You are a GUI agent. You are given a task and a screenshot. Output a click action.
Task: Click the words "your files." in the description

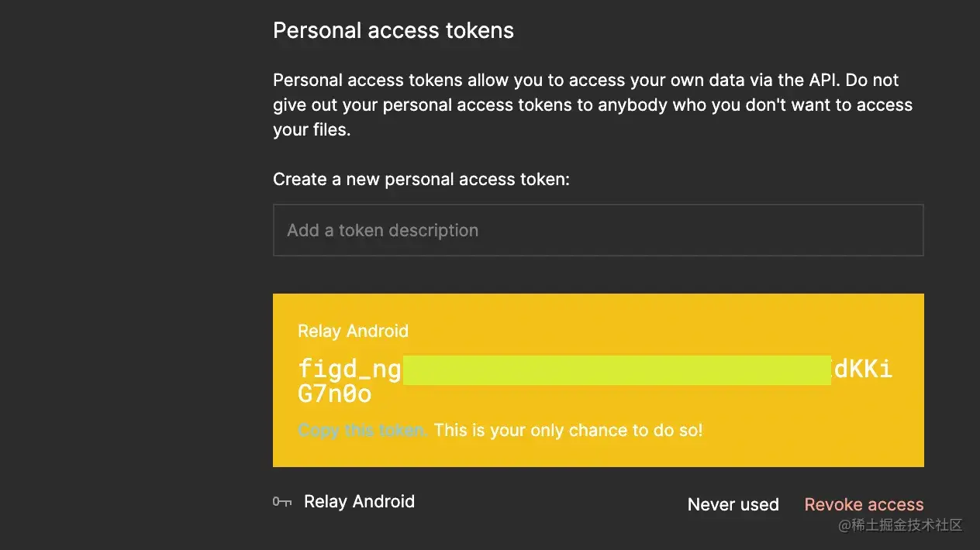tap(312, 129)
